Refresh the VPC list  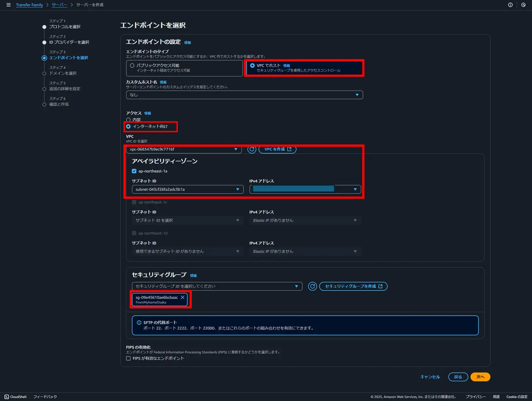pos(252,149)
